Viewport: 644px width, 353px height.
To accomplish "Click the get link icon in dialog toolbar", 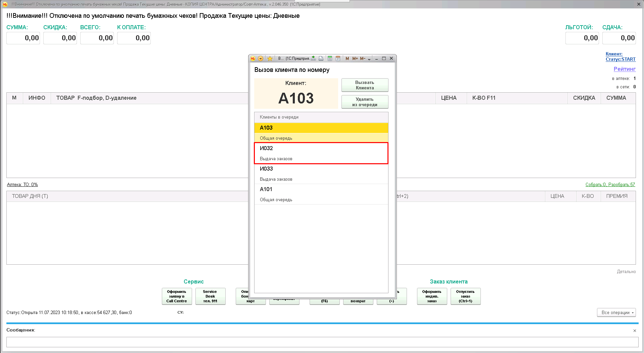I will tap(313, 58).
